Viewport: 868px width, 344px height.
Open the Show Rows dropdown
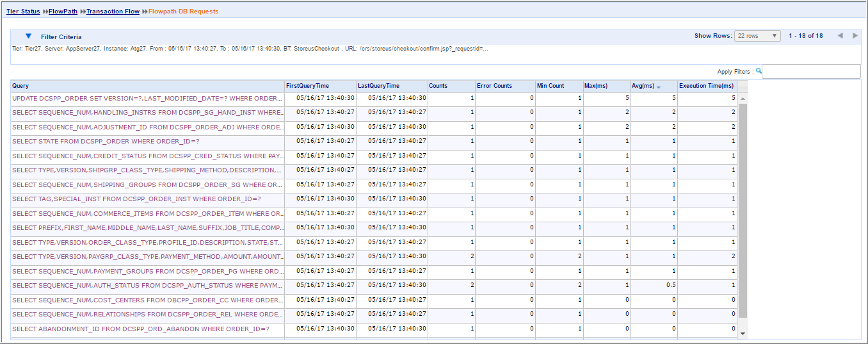tap(757, 36)
